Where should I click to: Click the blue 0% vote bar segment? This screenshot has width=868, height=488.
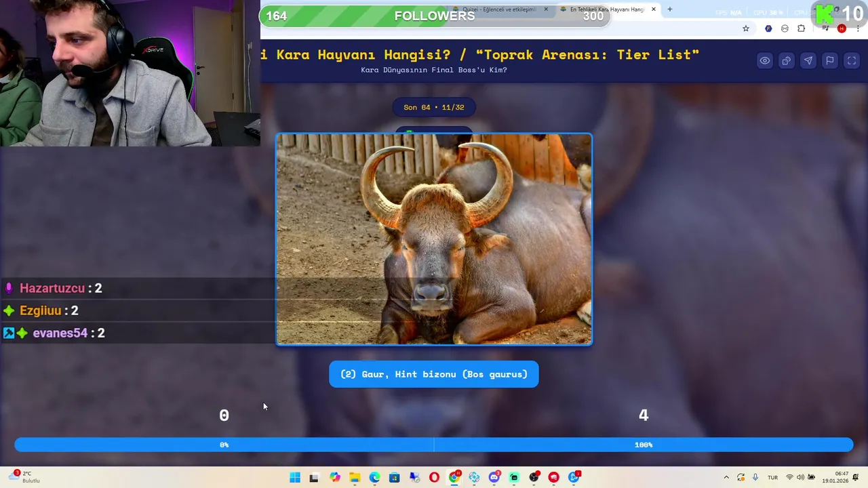[224, 445]
